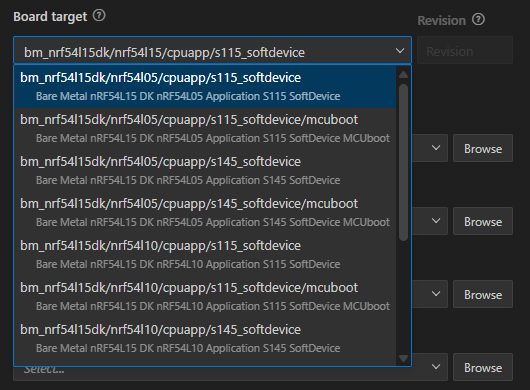Select bm_nrf54l15dk/nrf54l05/cpuapp/s115_softdevice option
Viewport: 530px width, 390px height.
[x=205, y=87]
